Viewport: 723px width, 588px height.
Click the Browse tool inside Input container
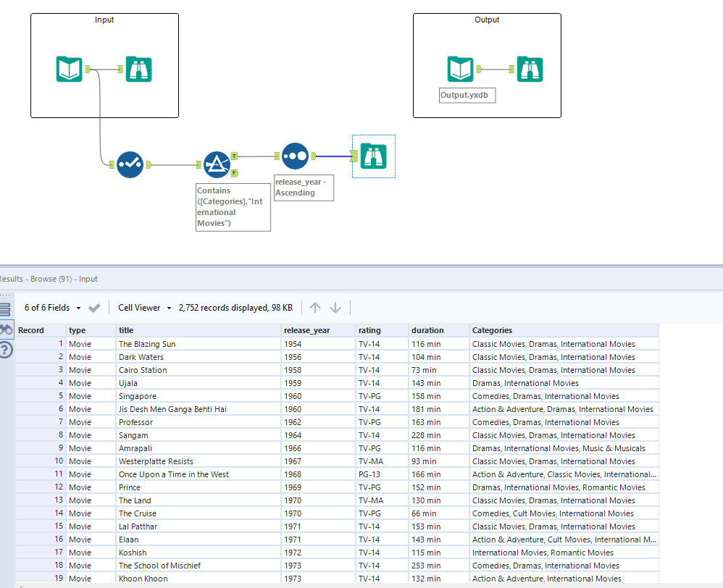coord(138,70)
